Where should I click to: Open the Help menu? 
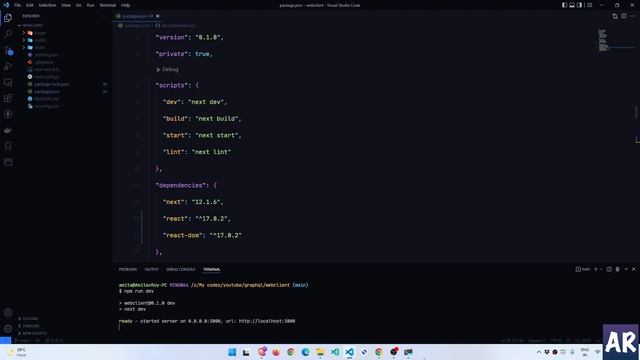[125, 5]
